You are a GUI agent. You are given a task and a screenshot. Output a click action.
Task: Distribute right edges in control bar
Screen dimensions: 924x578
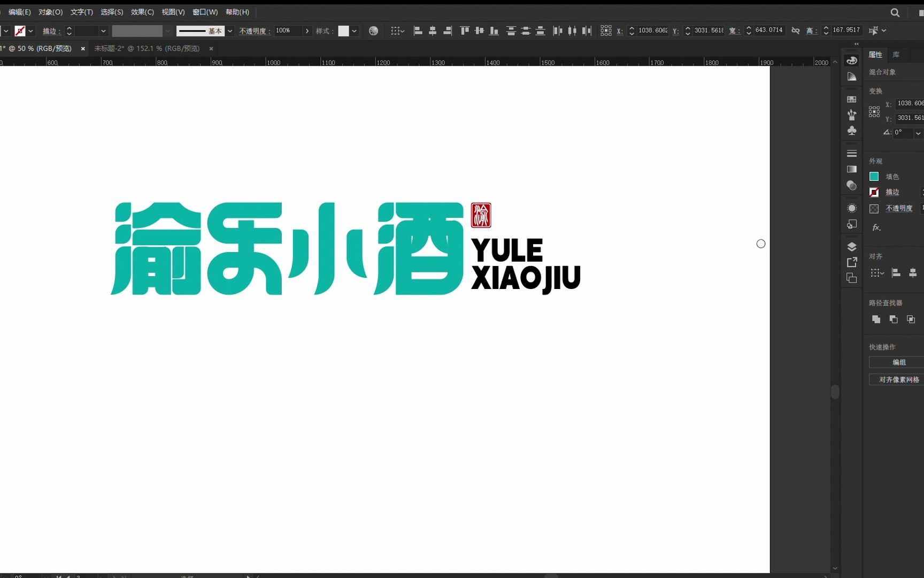(x=587, y=31)
